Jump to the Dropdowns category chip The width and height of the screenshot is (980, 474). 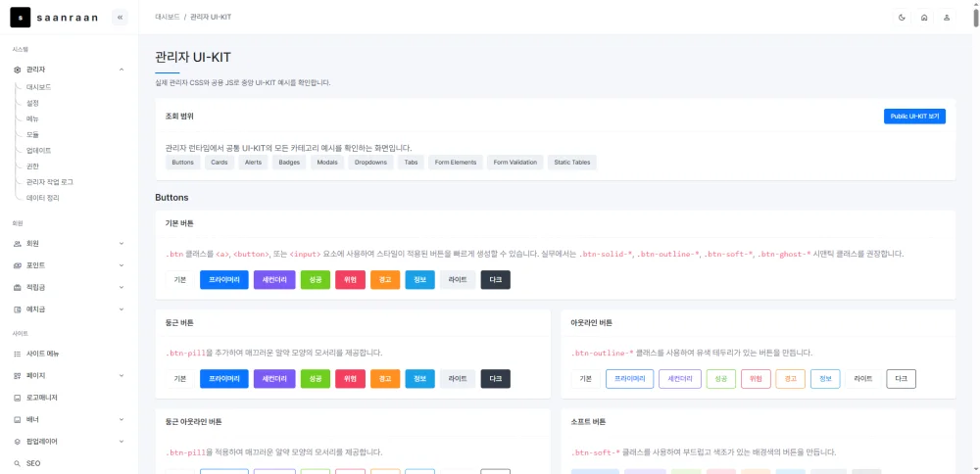point(370,163)
